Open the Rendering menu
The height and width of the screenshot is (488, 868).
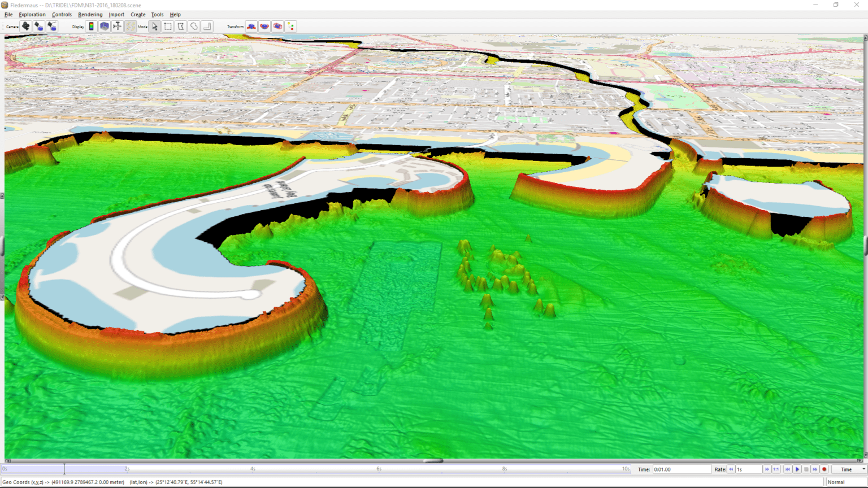(x=90, y=14)
